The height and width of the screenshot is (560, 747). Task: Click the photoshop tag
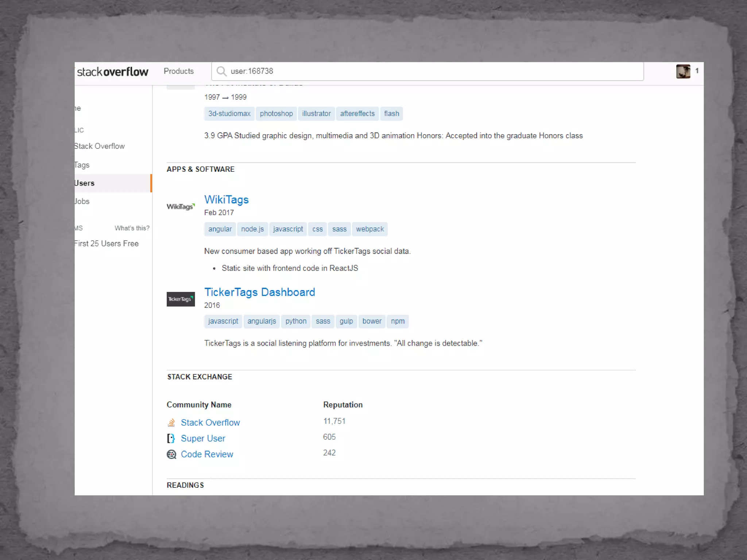tap(276, 113)
